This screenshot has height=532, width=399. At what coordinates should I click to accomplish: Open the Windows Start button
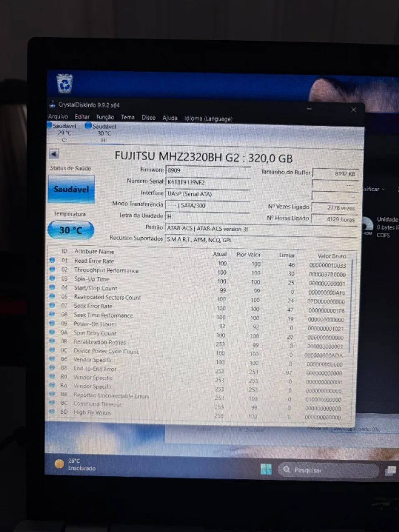click(x=266, y=469)
